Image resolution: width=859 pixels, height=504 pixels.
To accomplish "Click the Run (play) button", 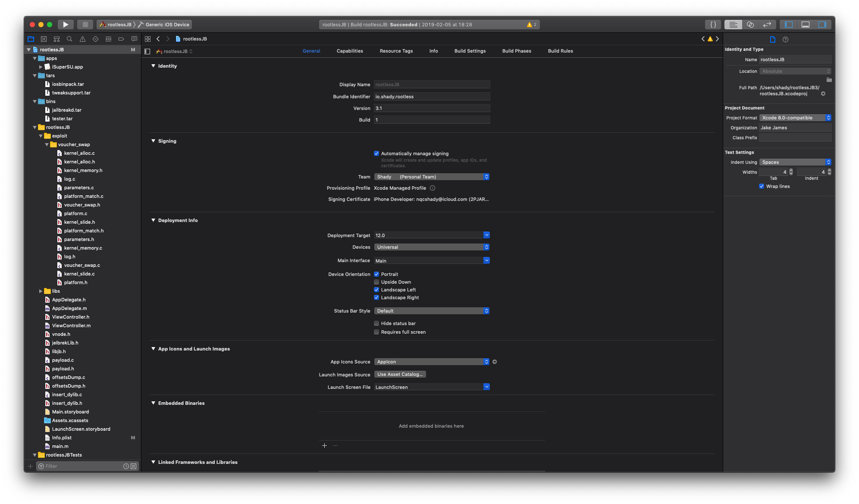I will tap(66, 25).
